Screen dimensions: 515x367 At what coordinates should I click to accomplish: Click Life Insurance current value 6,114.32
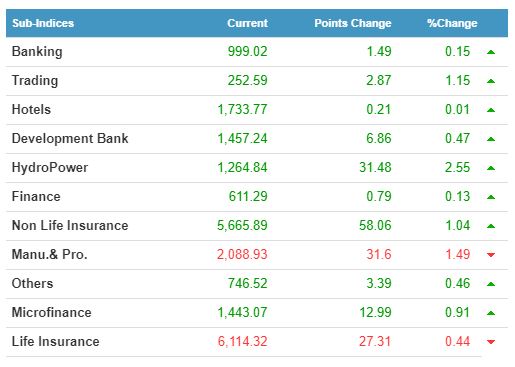pos(242,342)
